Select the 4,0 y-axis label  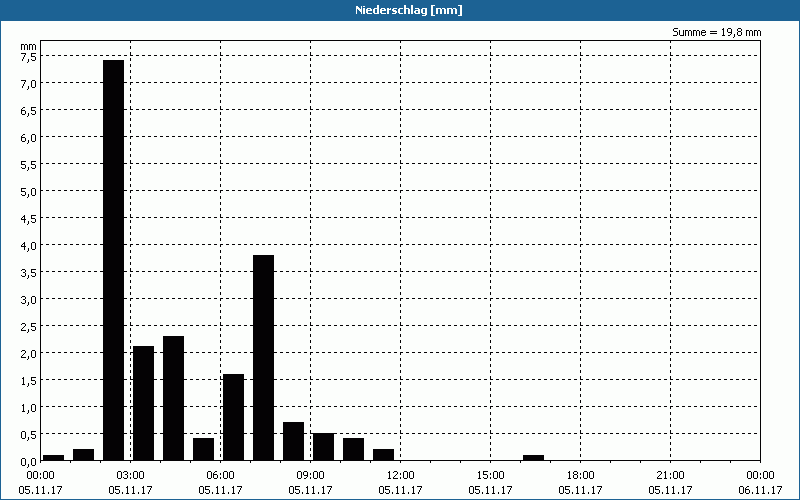(x=28, y=246)
